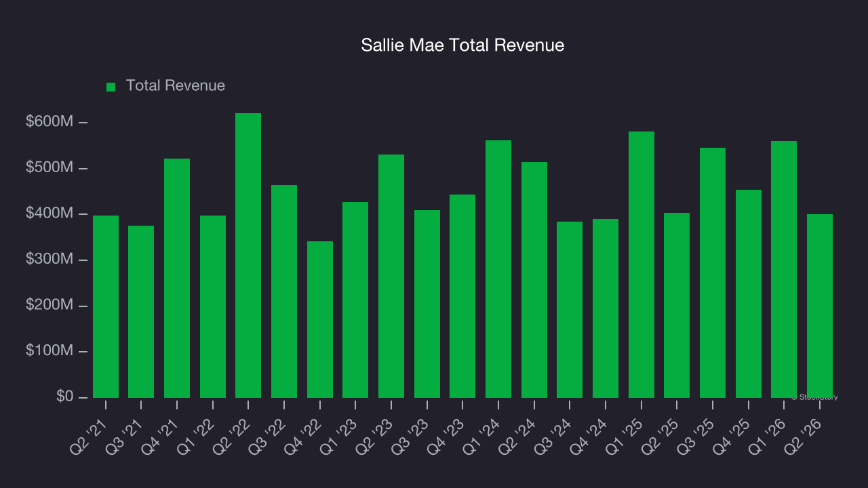Select the Q4 '25 revenue bar
This screenshot has width=868, height=488.
[749, 293]
